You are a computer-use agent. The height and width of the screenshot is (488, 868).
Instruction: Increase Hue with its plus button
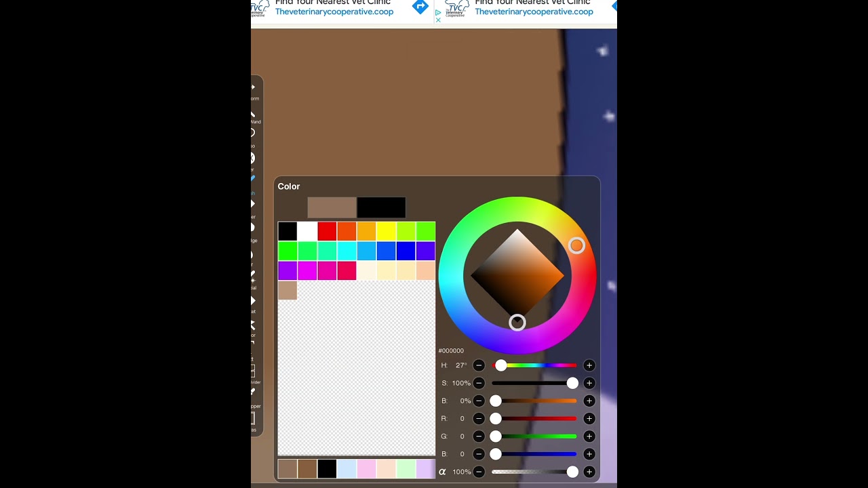[x=589, y=365]
